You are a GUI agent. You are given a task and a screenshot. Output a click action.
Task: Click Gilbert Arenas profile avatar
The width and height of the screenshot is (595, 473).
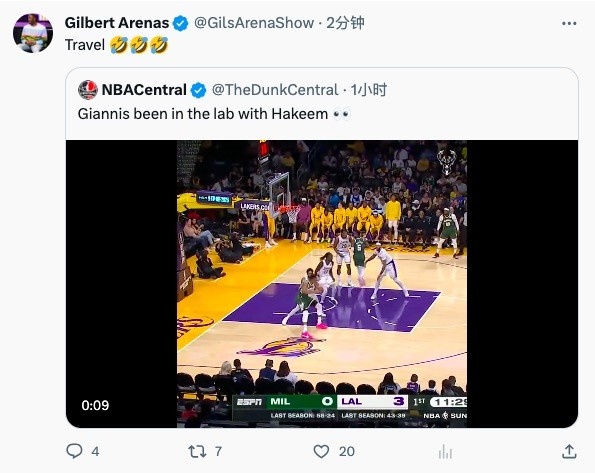pyautogui.click(x=33, y=33)
